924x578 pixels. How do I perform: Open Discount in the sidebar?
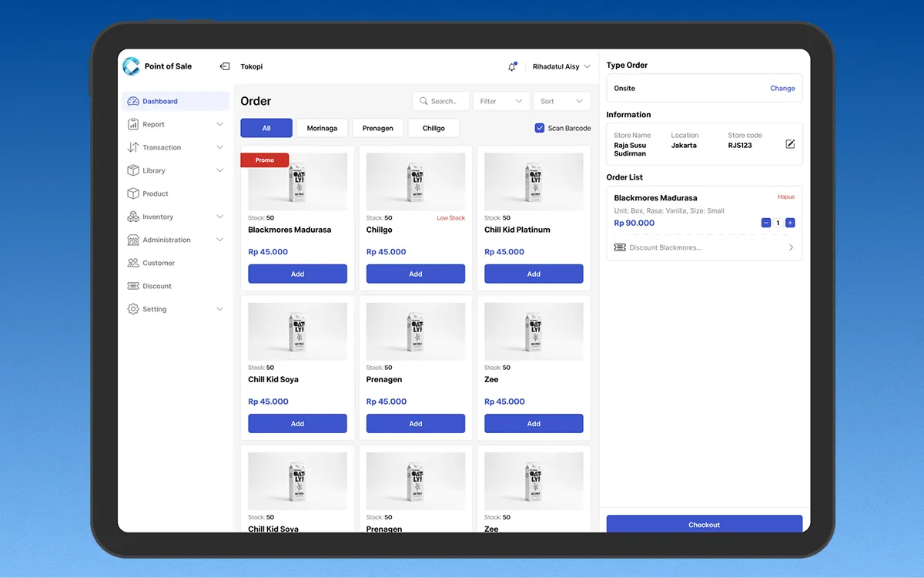(x=175, y=286)
